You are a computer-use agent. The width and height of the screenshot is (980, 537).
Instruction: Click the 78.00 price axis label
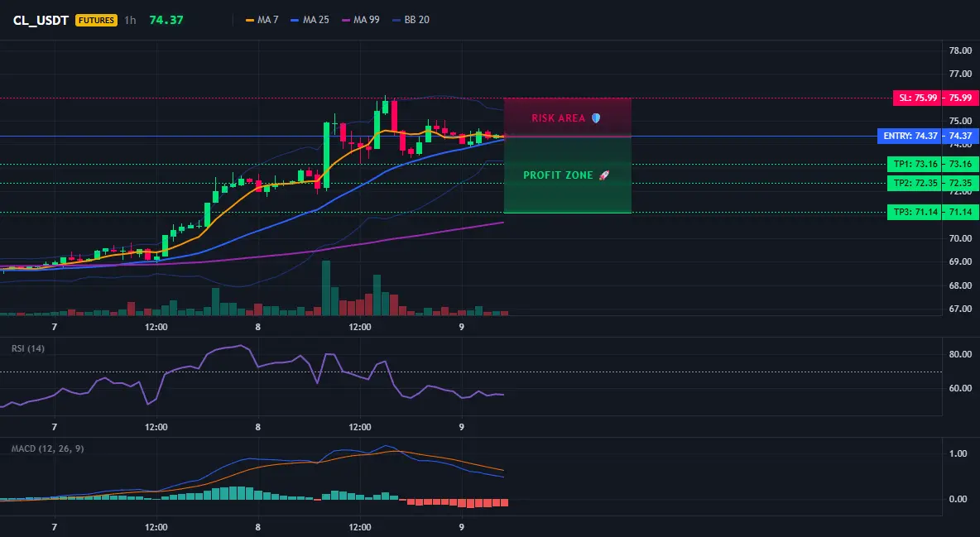pyautogui.click(x=960, y=50)
